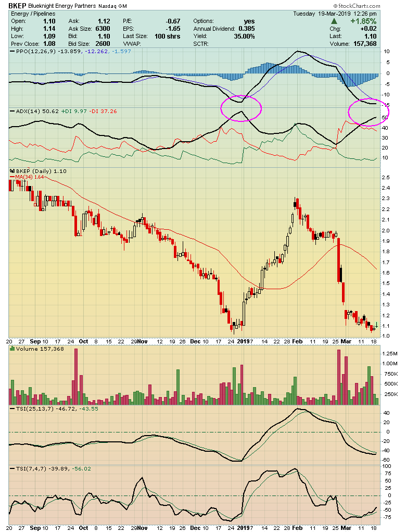Click the Chg value +0.02

point(369,29)
